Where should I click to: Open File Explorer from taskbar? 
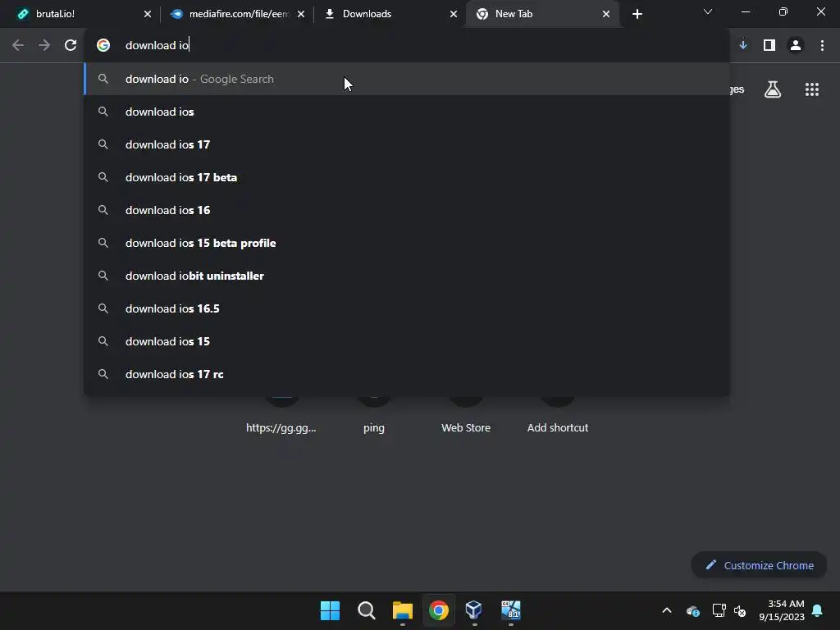click(x=402, y=610)
